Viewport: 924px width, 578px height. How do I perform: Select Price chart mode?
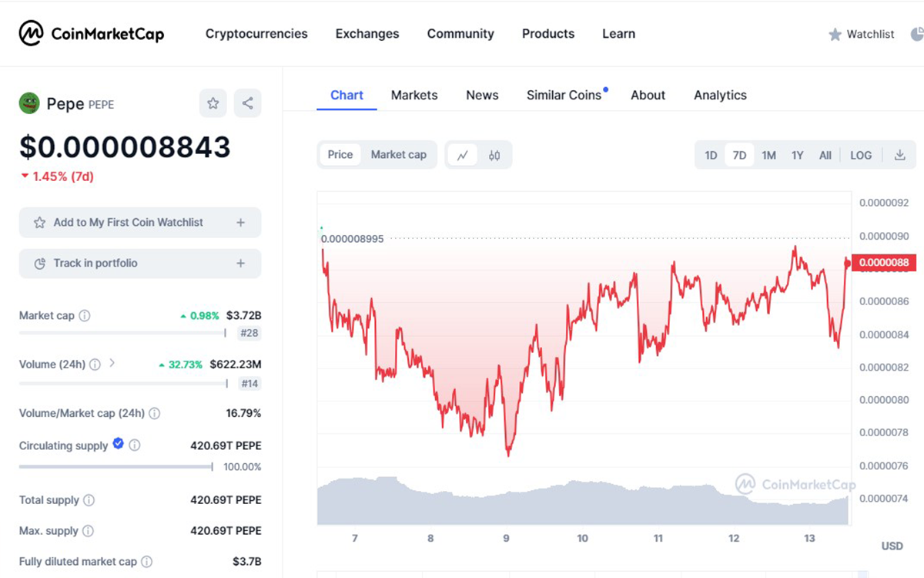click(340, 154)
